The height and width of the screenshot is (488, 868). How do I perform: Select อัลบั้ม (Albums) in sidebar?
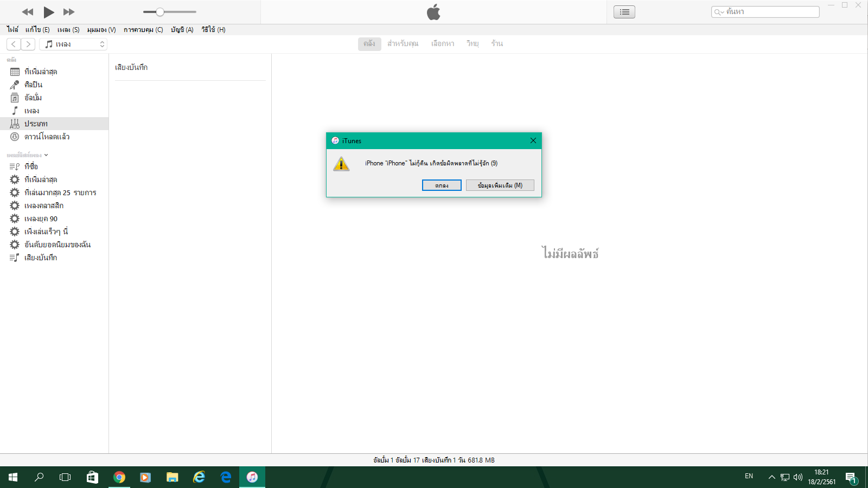54,98
